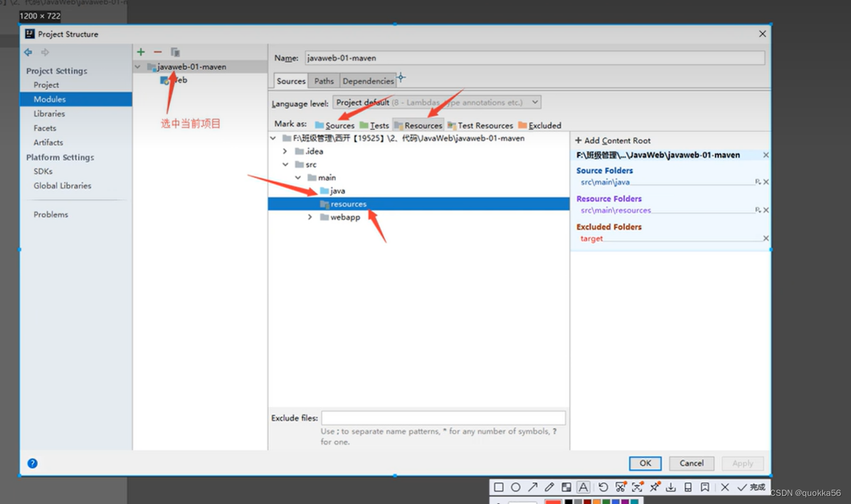This screenshot has height=504, width=851.
Task: Open Libraries settings
Action: pos(49,113)
